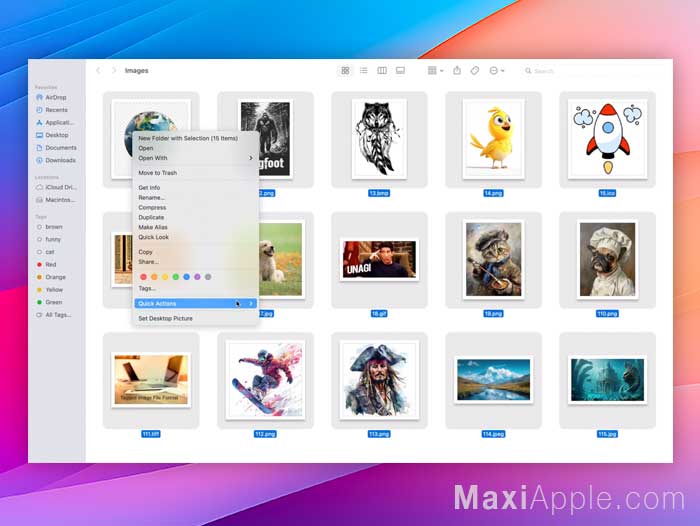Click the Search field
The image size is (700, 526).
point(594,71)
